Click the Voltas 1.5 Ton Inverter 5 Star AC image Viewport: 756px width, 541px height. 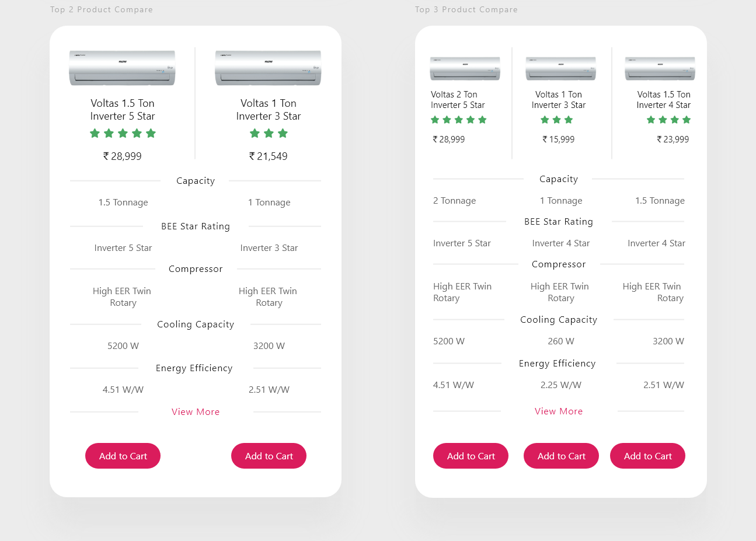(122, 68)
